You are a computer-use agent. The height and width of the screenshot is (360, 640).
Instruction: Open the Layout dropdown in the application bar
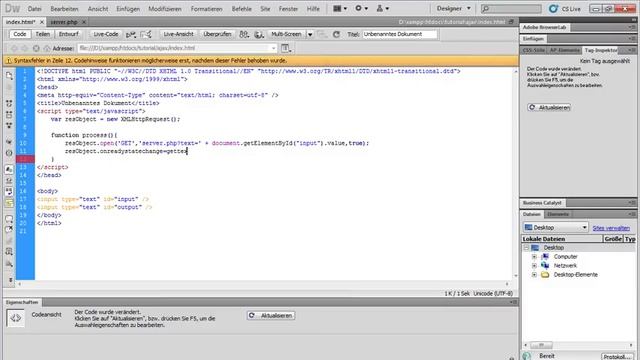[x=340, y=9]
